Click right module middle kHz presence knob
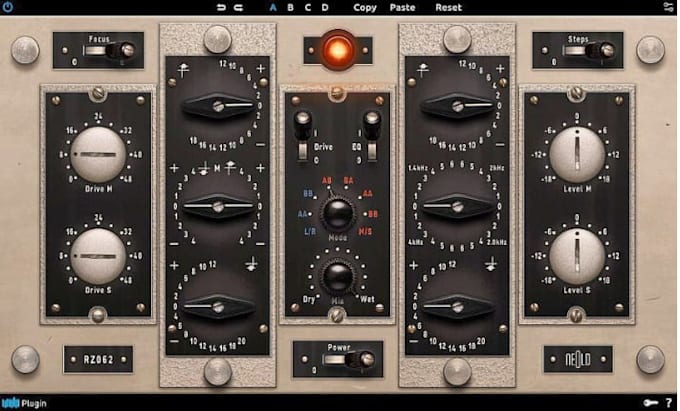The height and width of the screenshot is (411, 680). 458,206
